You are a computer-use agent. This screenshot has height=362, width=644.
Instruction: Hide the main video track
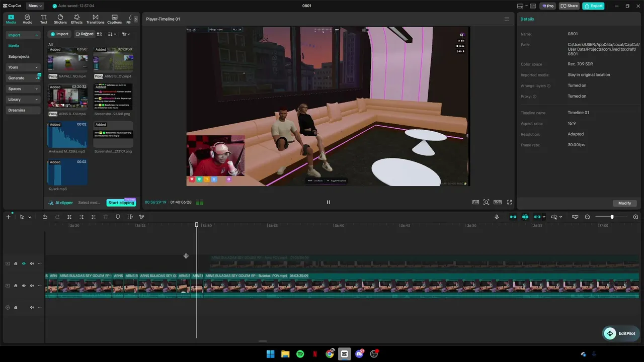24,286
